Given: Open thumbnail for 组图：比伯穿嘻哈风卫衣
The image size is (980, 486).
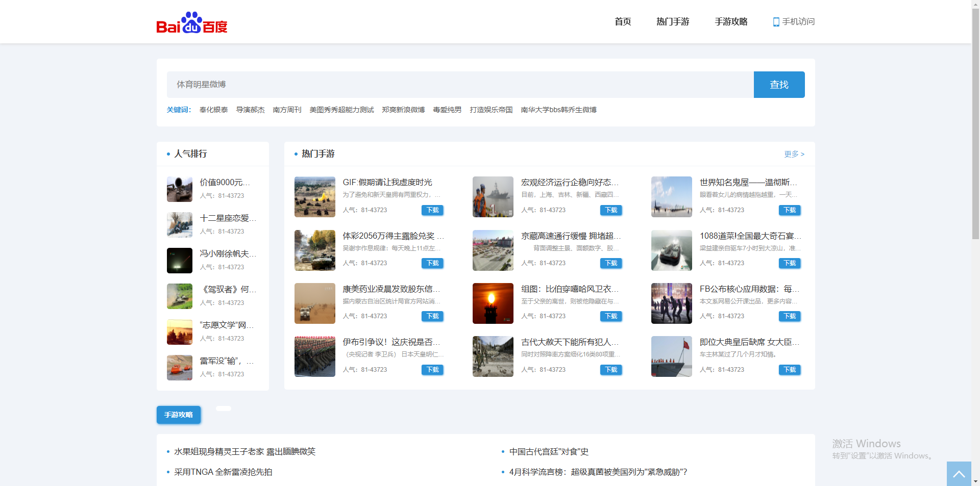Looking at the screenshot, I should pyautogui.click(x=493, y=303).
